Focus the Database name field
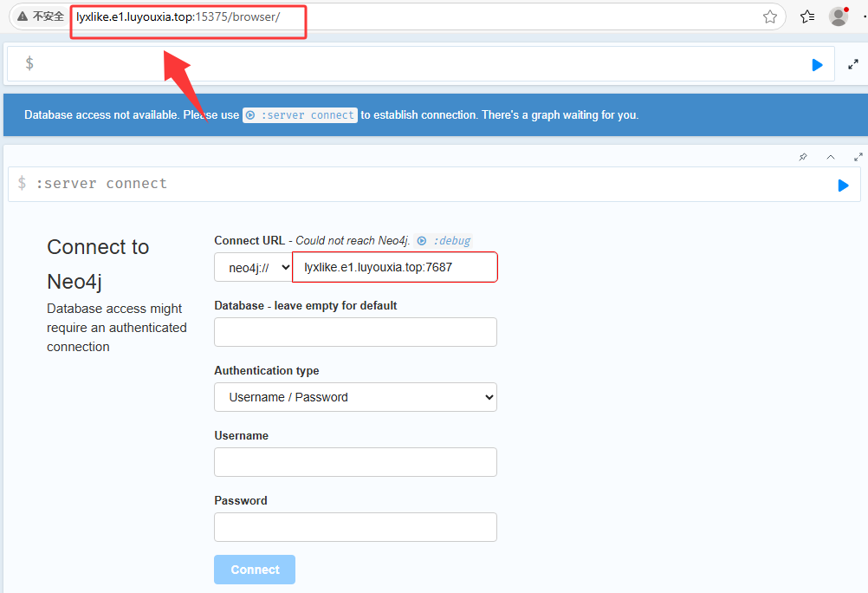The height and width of the screenshot is (593, 868). click(355, 332)
